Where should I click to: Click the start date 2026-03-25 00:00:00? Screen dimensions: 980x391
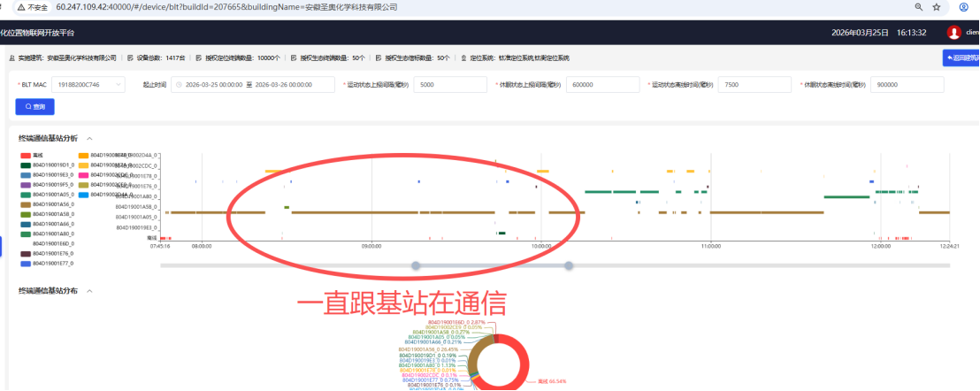click(214, 84)
